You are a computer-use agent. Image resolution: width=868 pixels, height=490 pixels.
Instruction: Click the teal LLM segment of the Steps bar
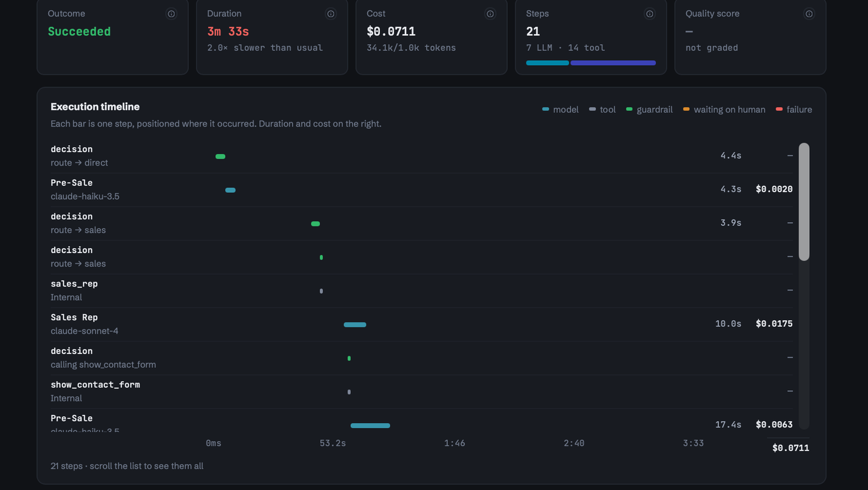tap(547, 63)
